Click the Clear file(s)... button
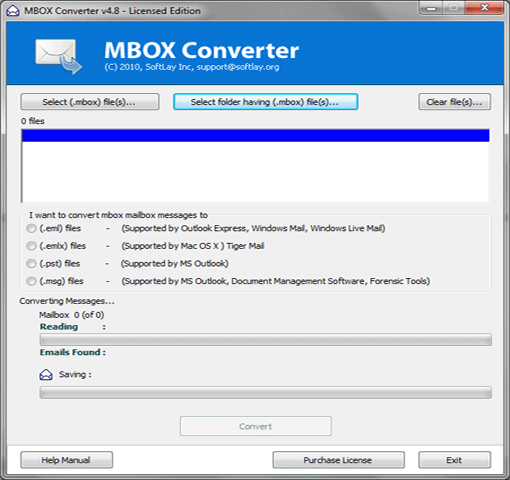 pyautogui.click(x=454, y=102)
